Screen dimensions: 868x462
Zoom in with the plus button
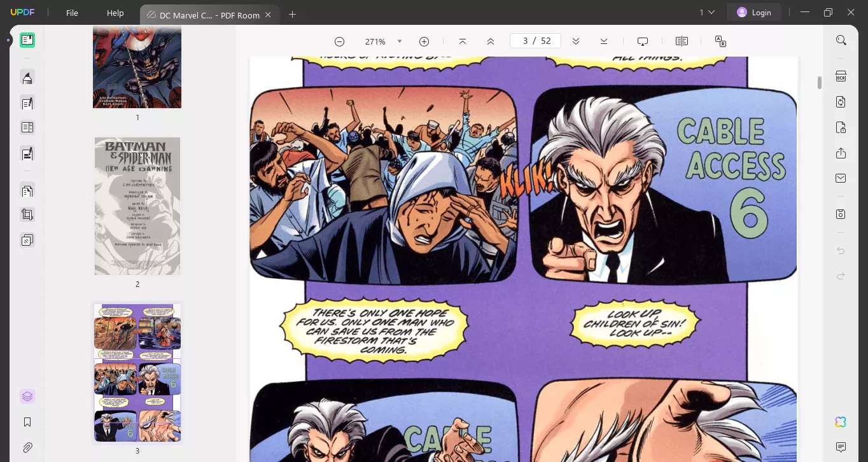[424, 41]
